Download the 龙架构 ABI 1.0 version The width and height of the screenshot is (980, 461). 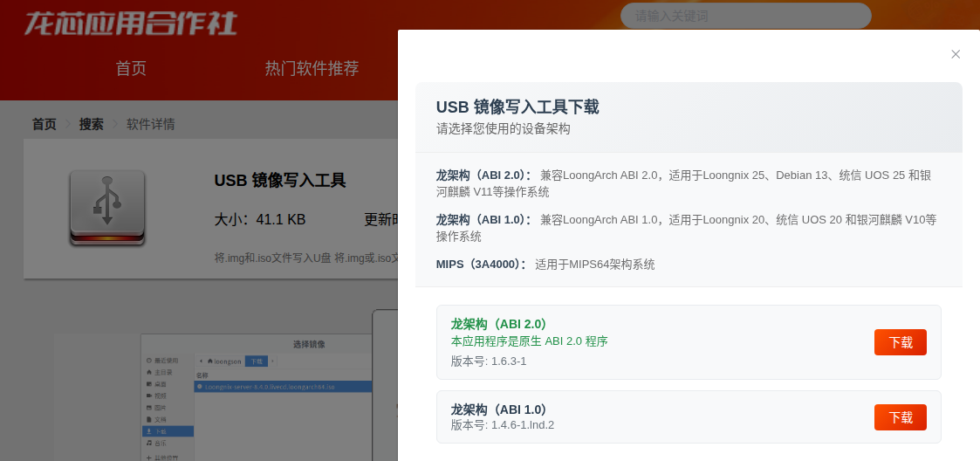click(x=900, y=417)
